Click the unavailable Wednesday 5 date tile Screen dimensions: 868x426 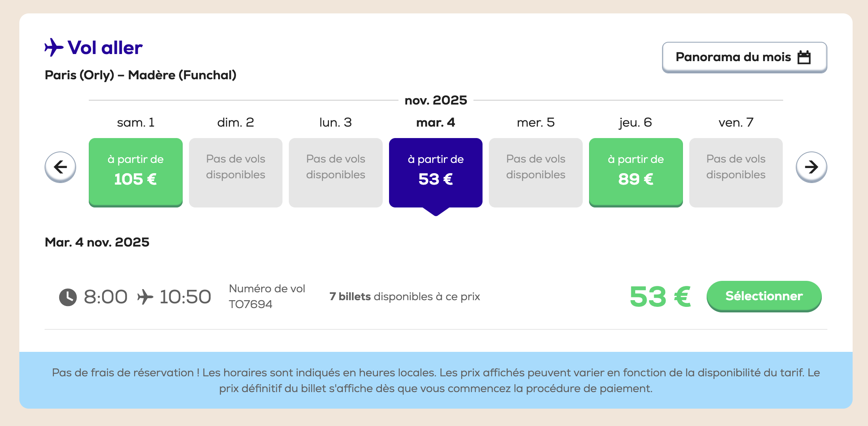pos(535,172)
